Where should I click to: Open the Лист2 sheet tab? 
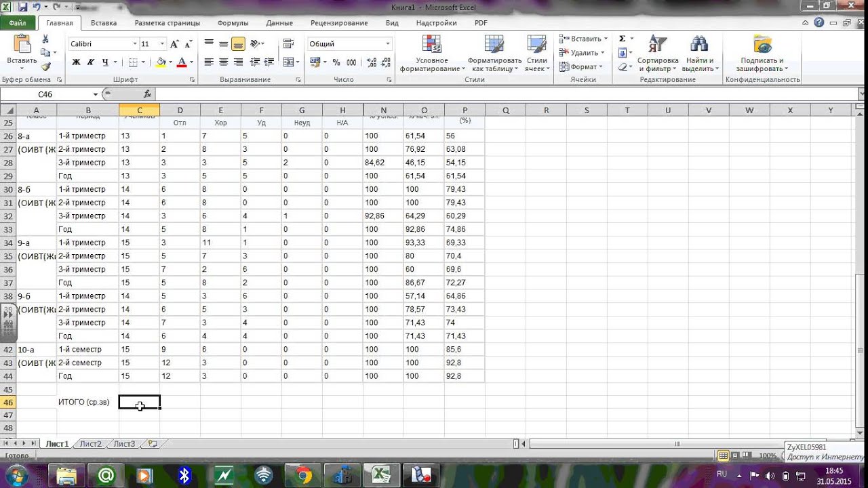coord(90,444)
